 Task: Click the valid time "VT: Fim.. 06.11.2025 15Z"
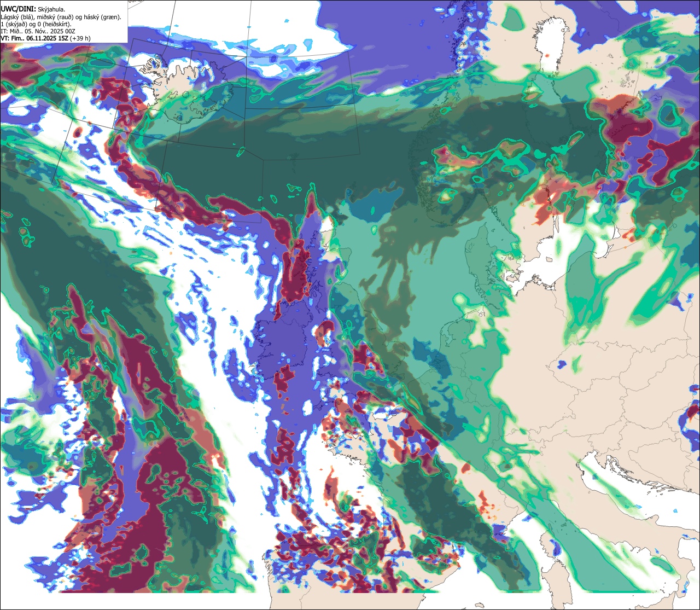point(34,38)
